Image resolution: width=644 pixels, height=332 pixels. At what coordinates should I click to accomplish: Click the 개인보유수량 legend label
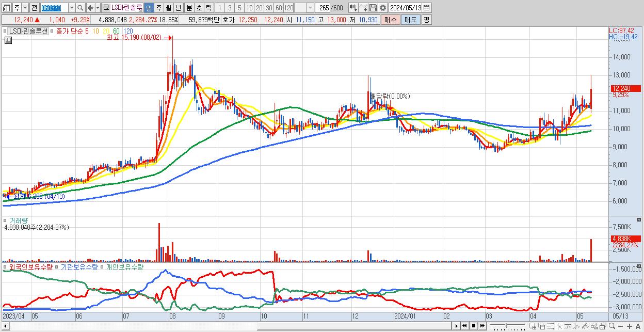click(x=125, y=267)
